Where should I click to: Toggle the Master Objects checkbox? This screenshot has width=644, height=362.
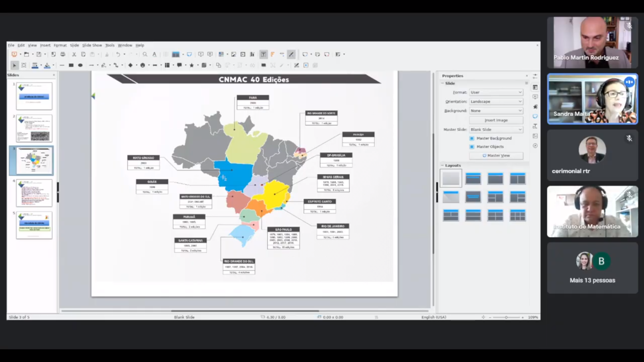(472, 147)
